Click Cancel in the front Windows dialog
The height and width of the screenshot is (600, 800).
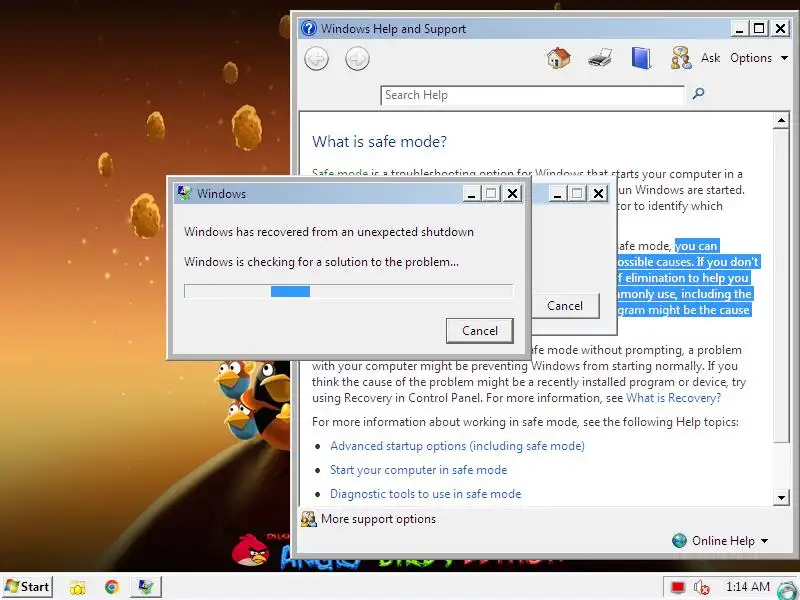[x=480, y=331]
